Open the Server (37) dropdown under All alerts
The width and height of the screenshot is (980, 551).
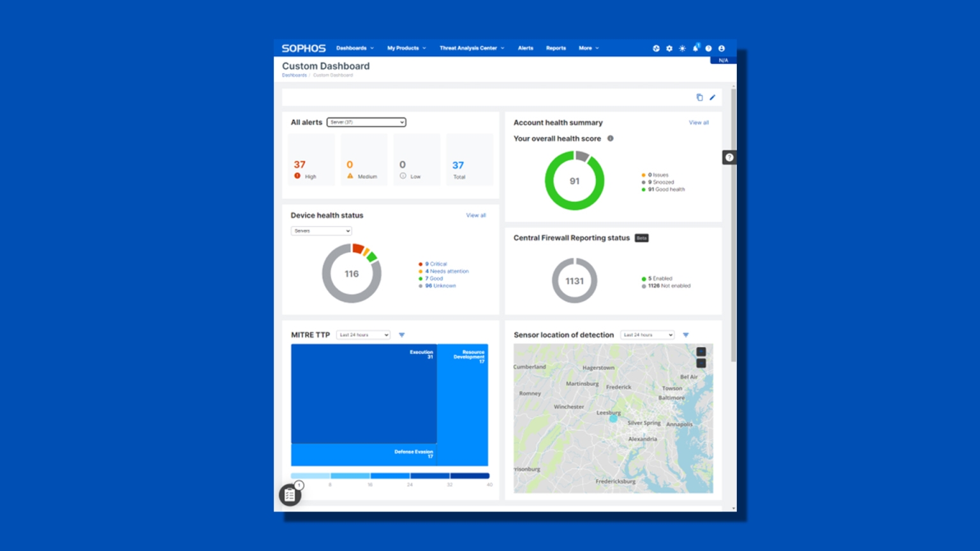[366, 122]
